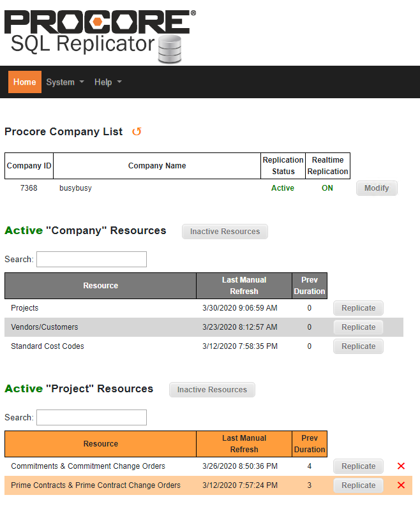Go to the Home tab
This screenshot has height=509, width=420.
pyautogui.click(x=25, y=82)
